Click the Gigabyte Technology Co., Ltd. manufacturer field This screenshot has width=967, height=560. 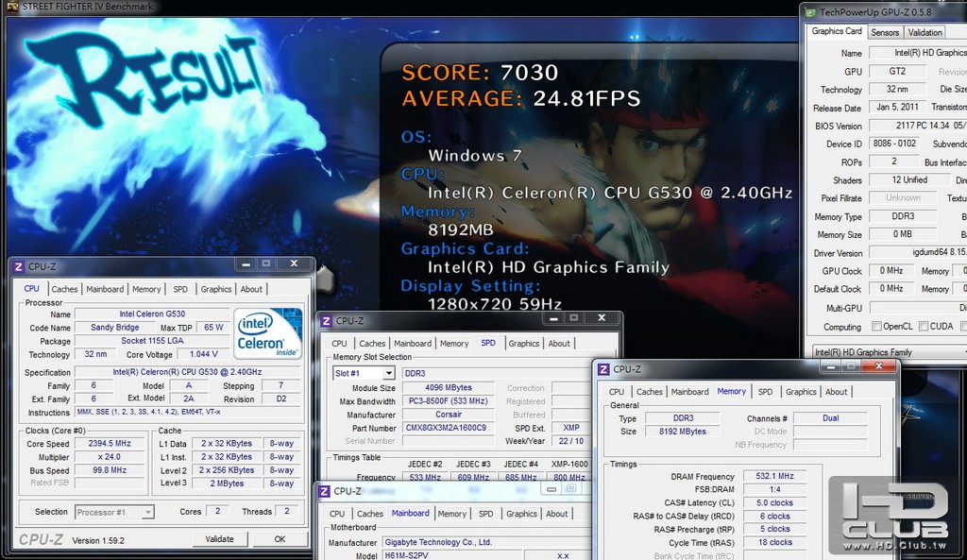(486, 542)
